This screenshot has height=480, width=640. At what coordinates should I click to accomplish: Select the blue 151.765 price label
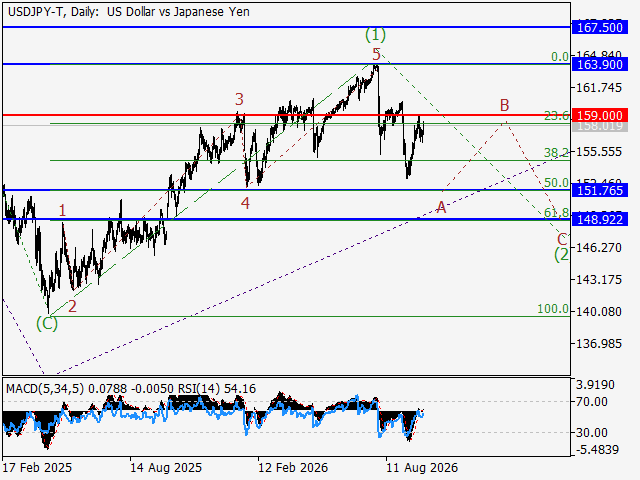click(600, 191)
